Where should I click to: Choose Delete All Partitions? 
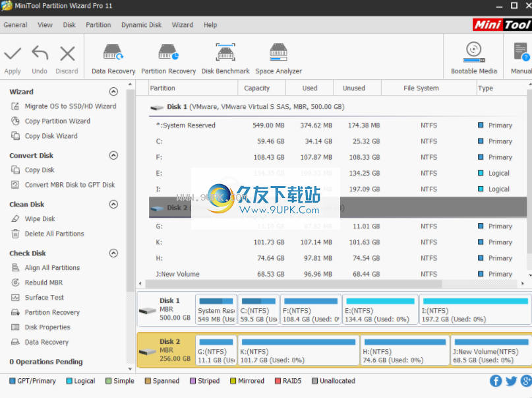(54, 234)
